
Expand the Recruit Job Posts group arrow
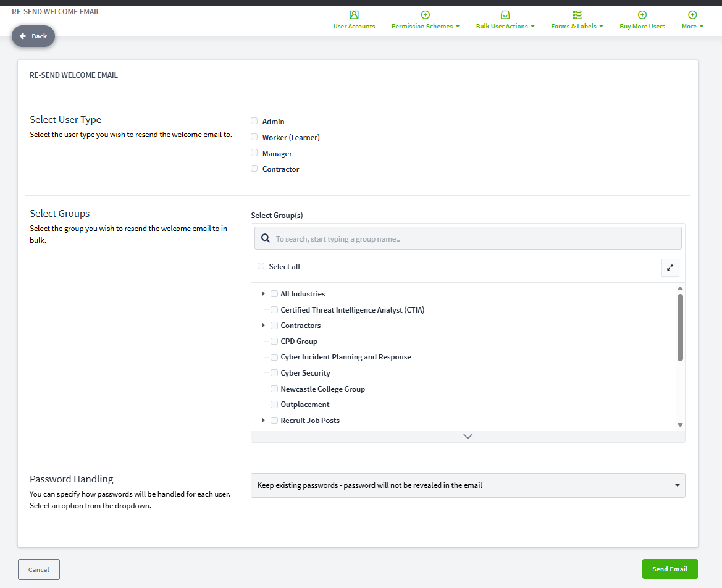point(263,421)
